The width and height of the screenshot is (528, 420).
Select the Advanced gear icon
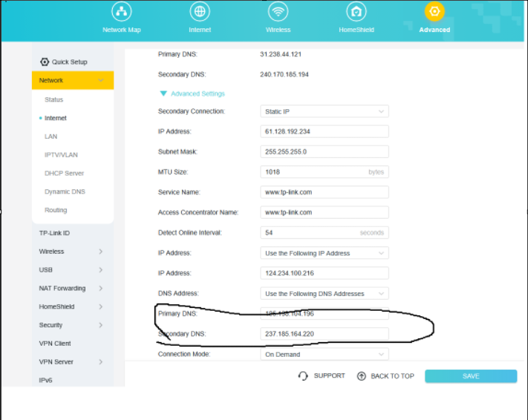[434, 11]
